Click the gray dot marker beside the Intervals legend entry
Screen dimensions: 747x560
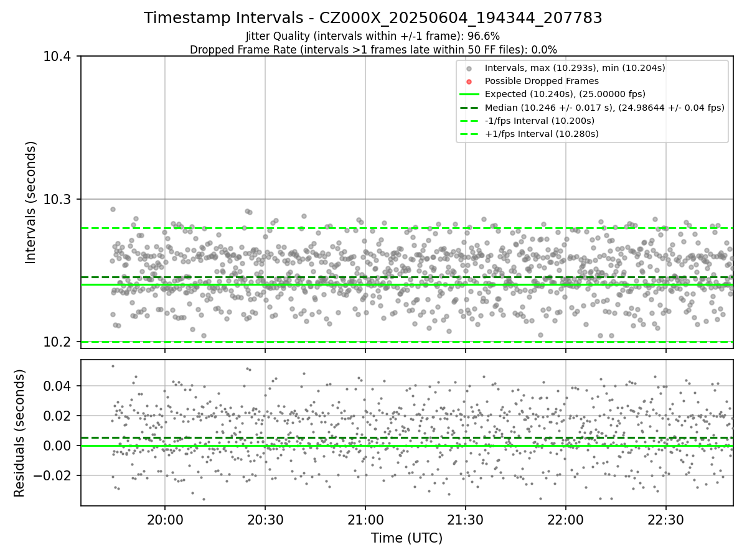point(469,68)
